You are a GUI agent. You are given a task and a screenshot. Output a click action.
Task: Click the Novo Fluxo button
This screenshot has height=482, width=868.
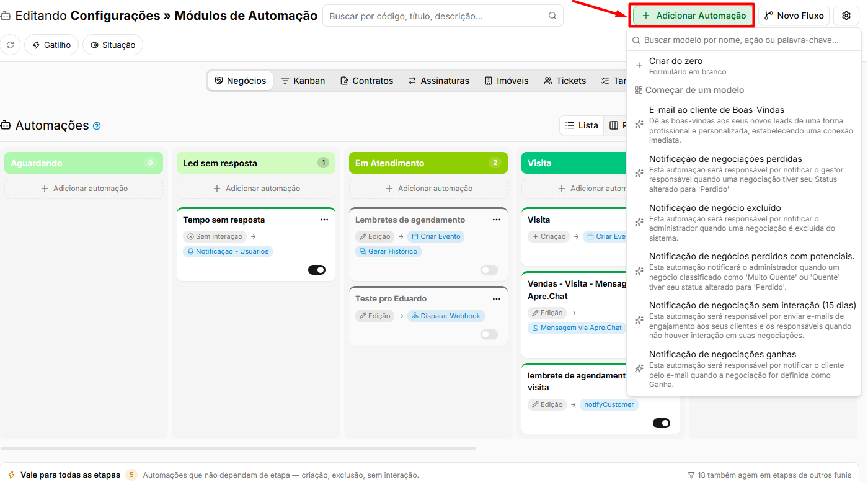pyautogui.click(x=794, y=16)
